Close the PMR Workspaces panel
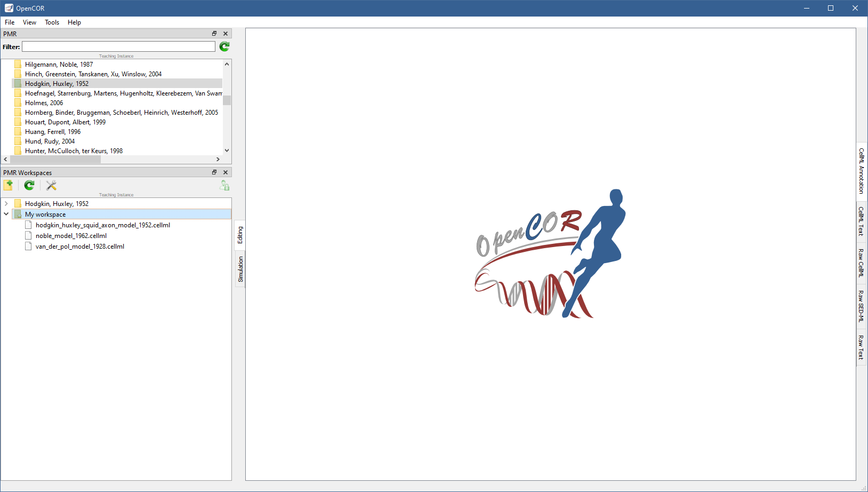 click(226, 172)
